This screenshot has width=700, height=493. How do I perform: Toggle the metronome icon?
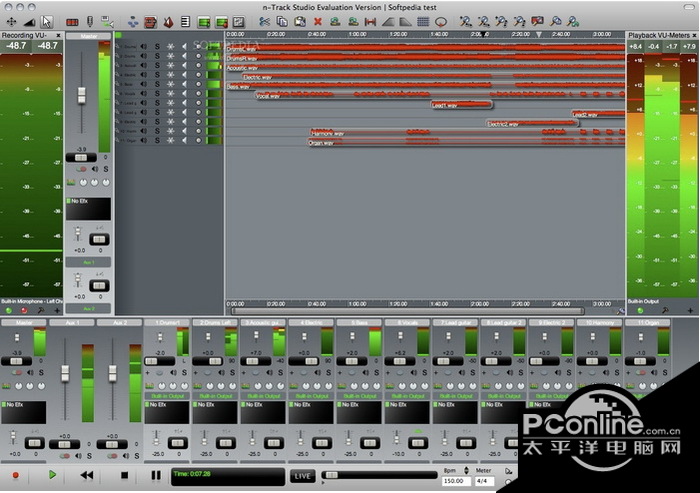click(168, 22)
